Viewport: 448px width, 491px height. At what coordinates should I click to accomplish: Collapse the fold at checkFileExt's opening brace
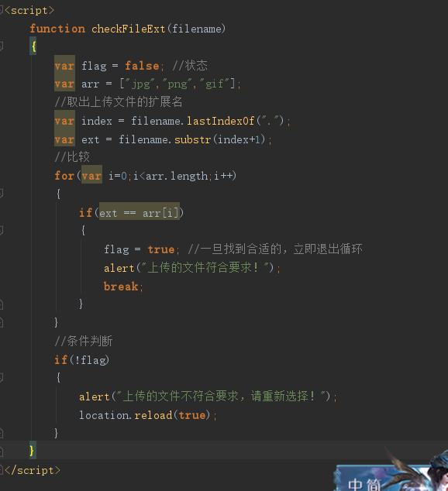pyautogui.click(x=2, y=46)
